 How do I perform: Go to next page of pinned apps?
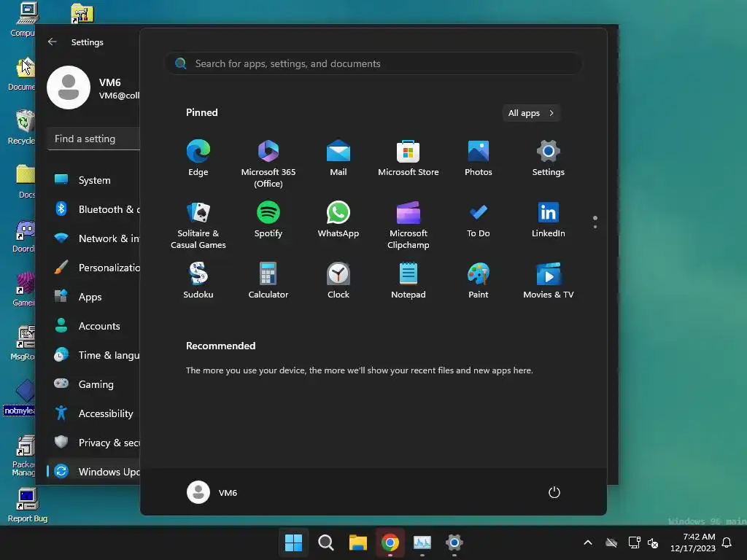tap(595, 227)
